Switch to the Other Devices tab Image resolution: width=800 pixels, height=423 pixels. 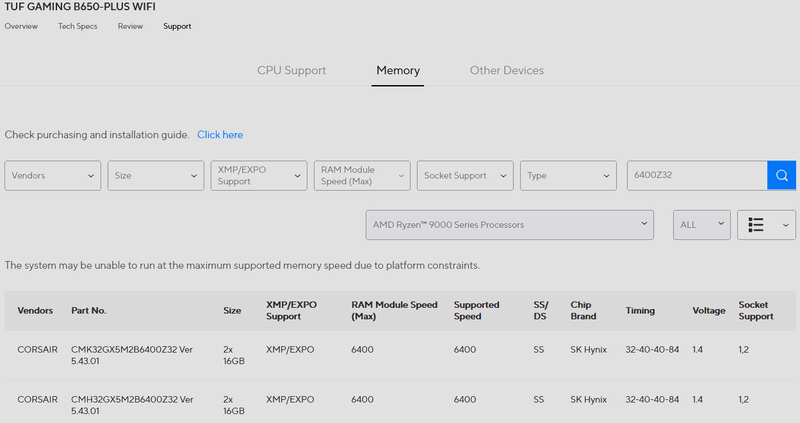point(507,71)
